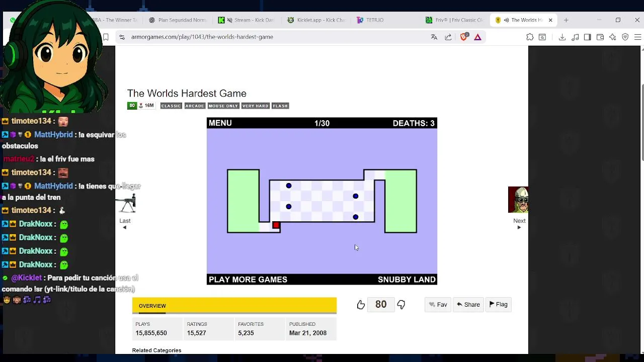
Task: Click SNUBBY LAND link in game
Action: [x=407, y=280]
